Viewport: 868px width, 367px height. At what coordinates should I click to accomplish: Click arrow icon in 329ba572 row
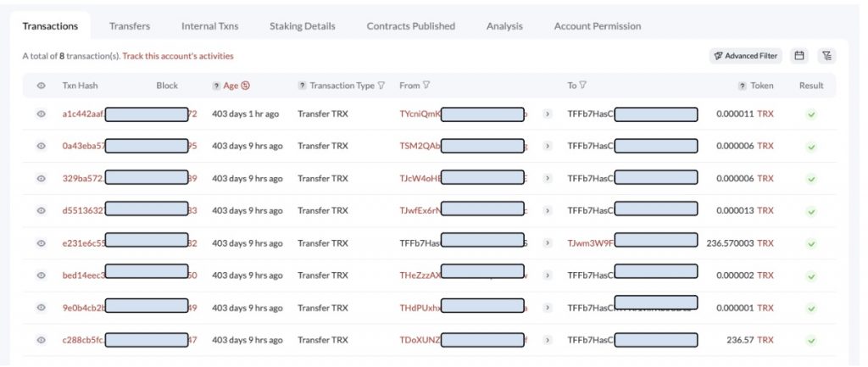pos(547,178)
